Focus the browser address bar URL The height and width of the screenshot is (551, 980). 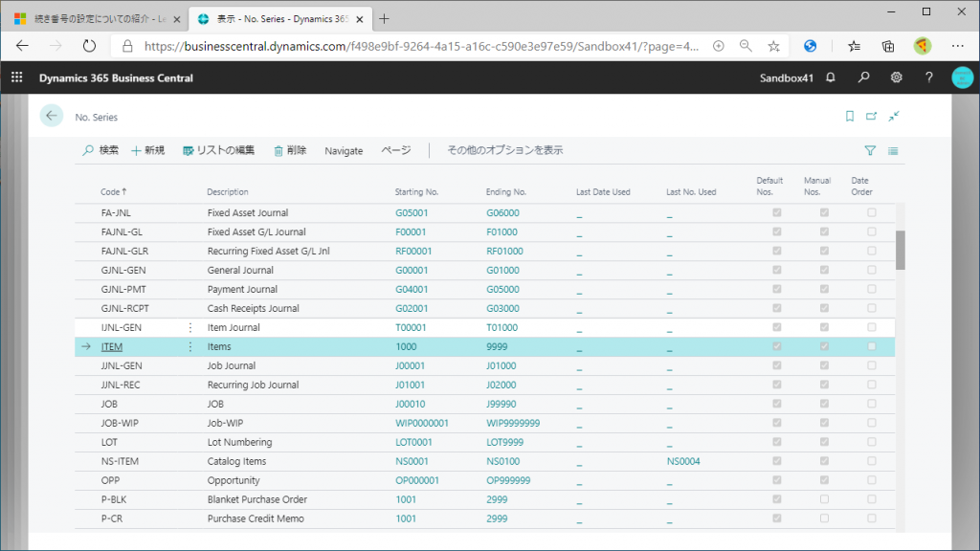[x=421, y=46]
